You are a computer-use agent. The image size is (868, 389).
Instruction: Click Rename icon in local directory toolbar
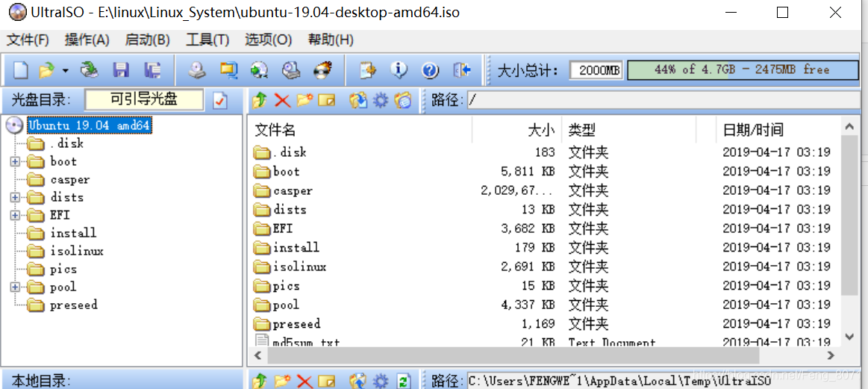327,382
